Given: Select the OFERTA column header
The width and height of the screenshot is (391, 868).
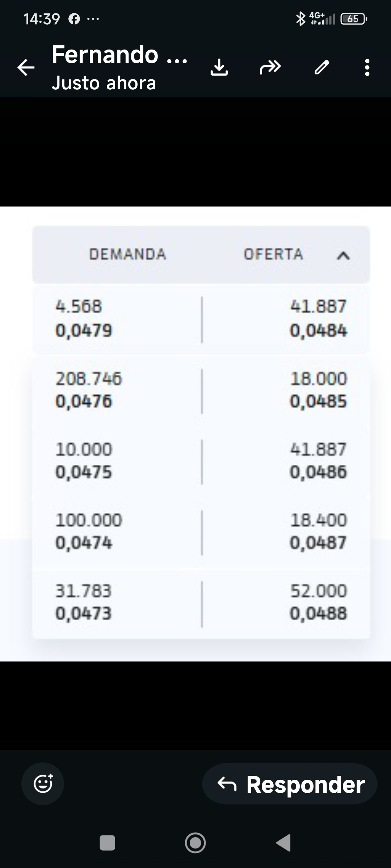Looking at the screenshot, I should tap(273, 254).
